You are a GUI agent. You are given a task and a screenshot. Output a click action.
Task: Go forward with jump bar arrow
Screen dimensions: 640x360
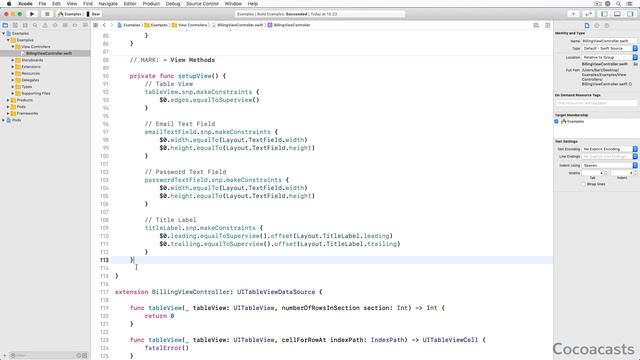111,25
